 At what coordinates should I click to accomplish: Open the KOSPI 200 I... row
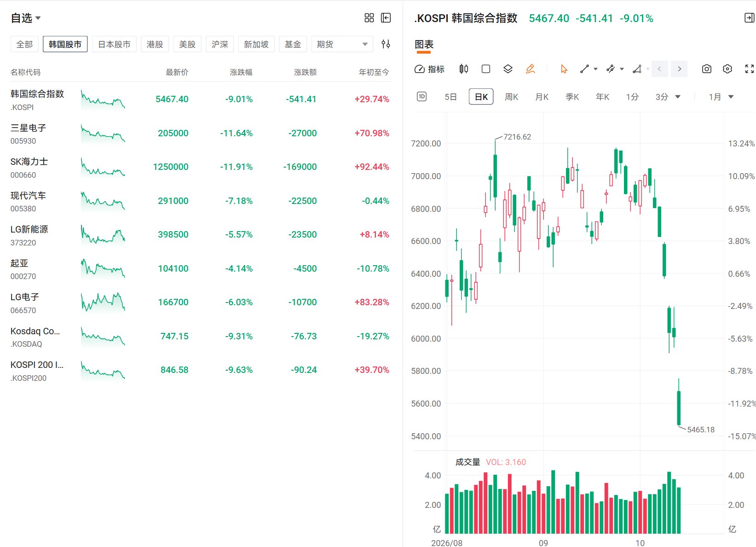[x=201, y=370]
